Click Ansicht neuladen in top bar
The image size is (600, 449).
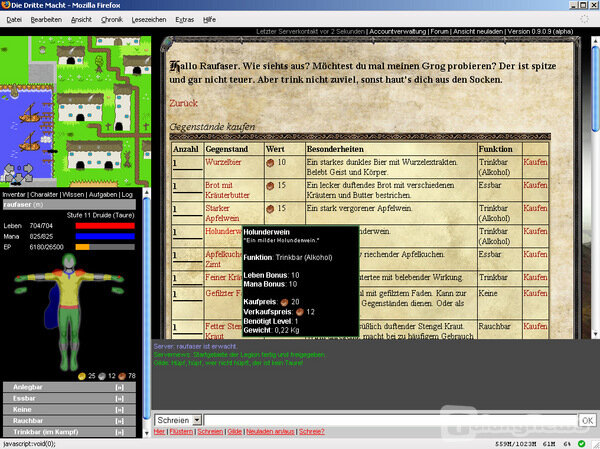(x=478, y=31)
